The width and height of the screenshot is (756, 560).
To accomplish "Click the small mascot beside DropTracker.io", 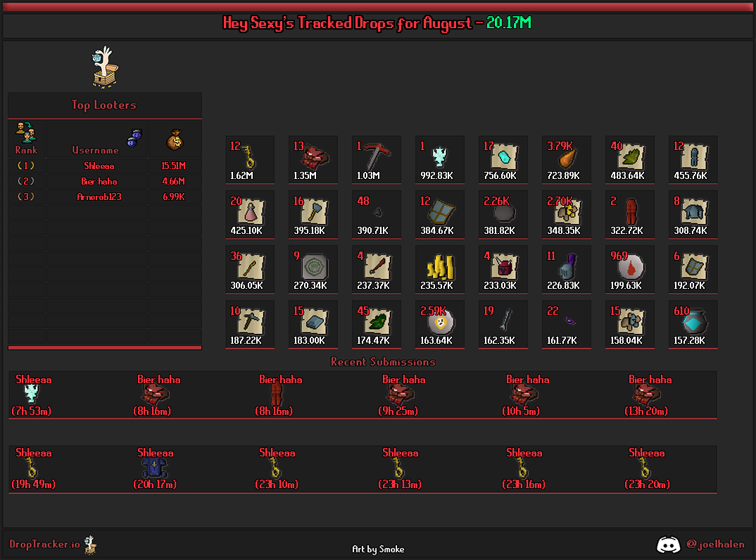I will [90, 545].
